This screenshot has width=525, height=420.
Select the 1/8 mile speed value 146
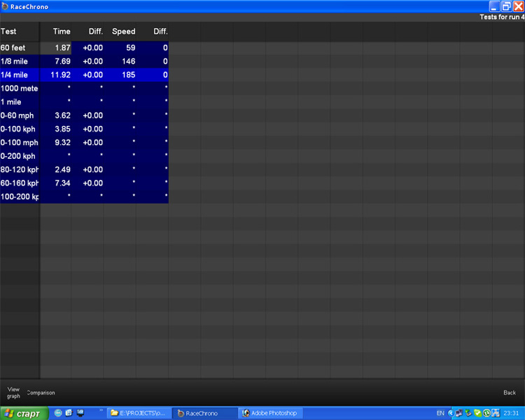click(128, 62)
